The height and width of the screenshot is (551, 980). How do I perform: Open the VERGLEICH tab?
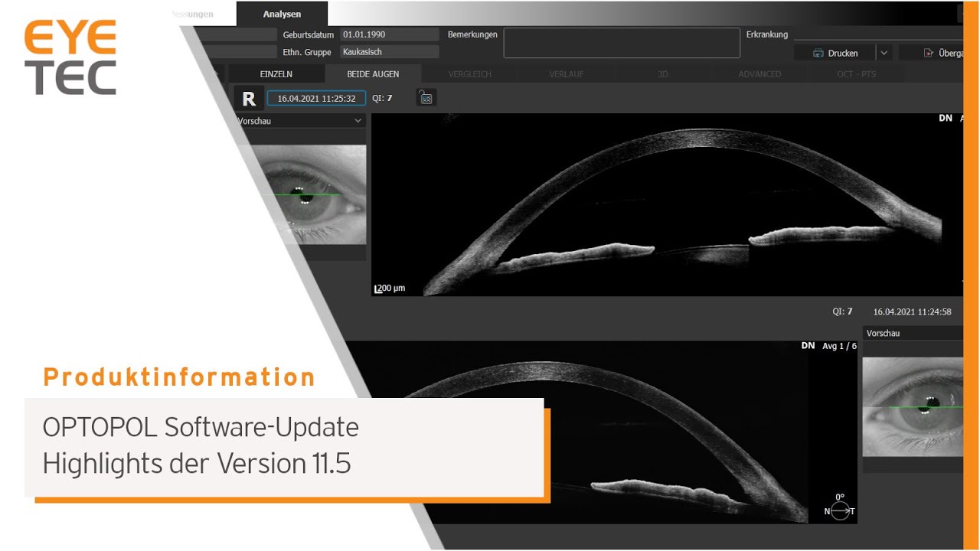coord(470,74)
